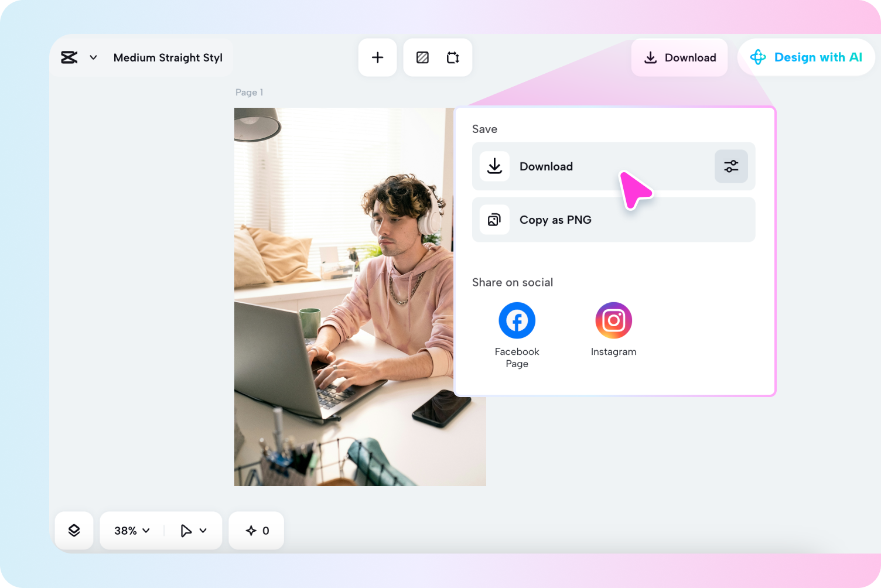Open the Download button in top bar
This screenshot has width=881, height=588.
pyautogui.click(x=679, y=57)
